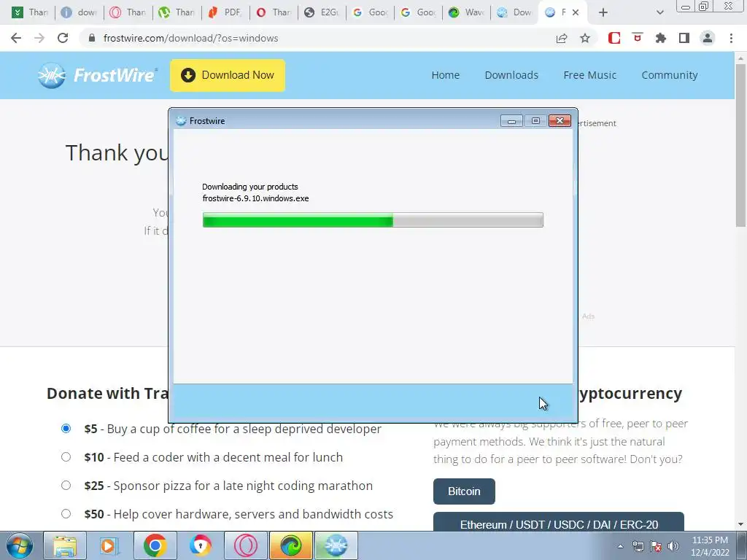Viewport: 747px width, 560px height.
Task: Select the $25 donation radio button
Action: [66, 485]
